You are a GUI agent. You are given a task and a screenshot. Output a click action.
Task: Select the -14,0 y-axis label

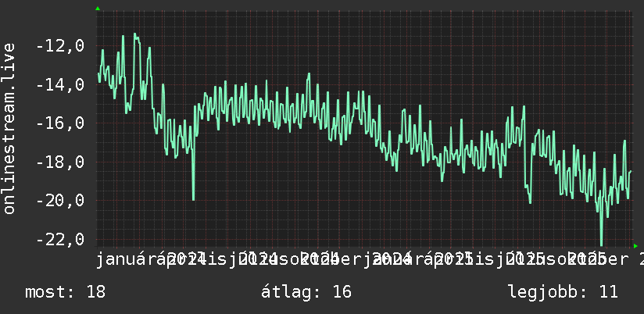60,85
